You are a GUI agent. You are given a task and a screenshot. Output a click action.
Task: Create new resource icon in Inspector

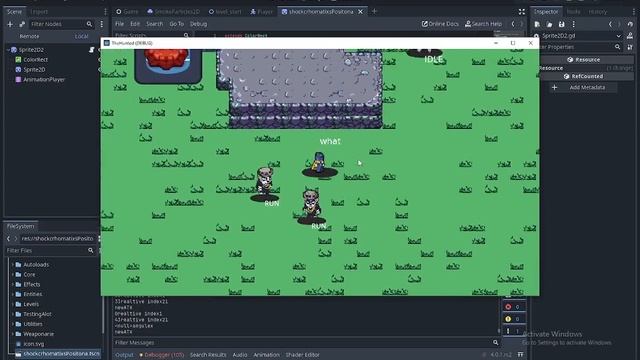tap(537, 24)
